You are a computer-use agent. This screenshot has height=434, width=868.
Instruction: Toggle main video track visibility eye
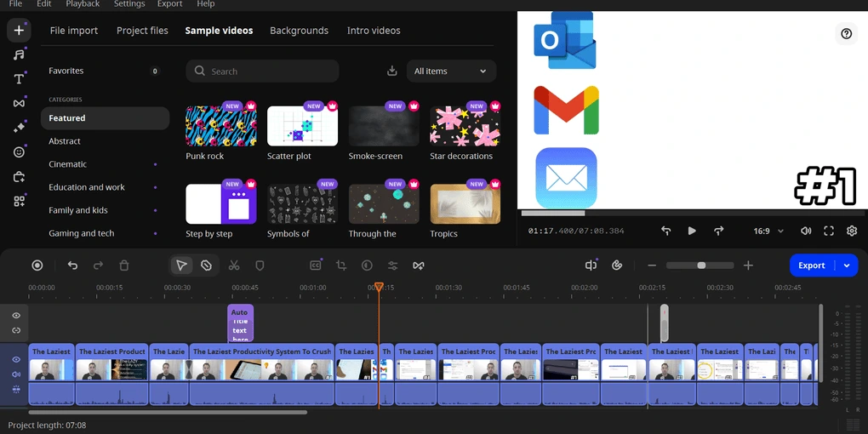click(x=16, y=360)
